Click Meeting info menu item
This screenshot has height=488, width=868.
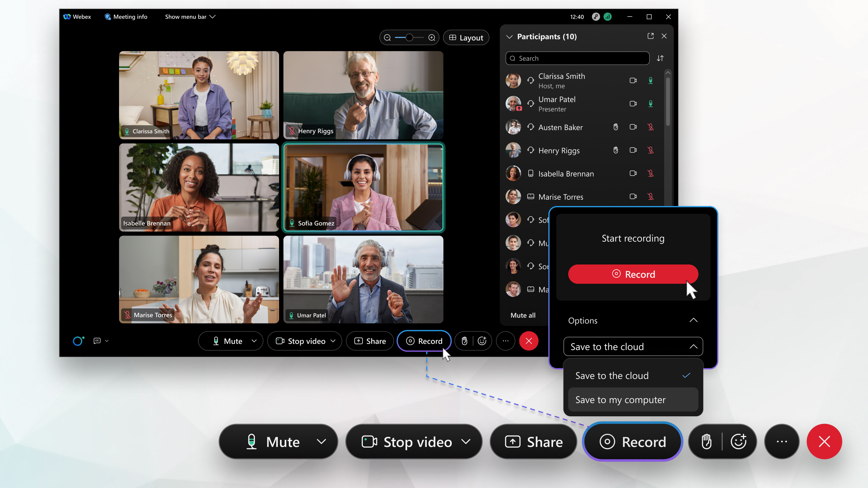pos(126,16)
